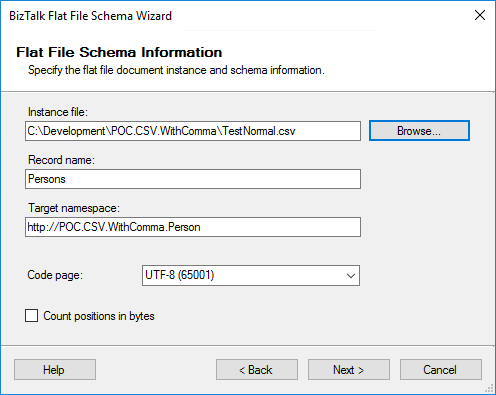Focus the Instance file path field
This screenshot has height=395, width=496.
[193, 131]
